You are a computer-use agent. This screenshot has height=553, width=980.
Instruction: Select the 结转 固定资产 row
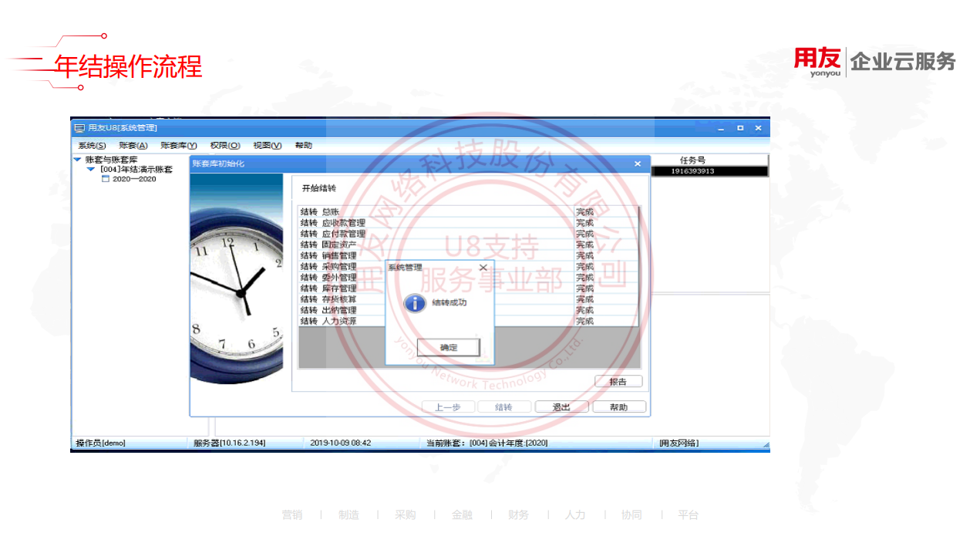[x=469, y=244]
